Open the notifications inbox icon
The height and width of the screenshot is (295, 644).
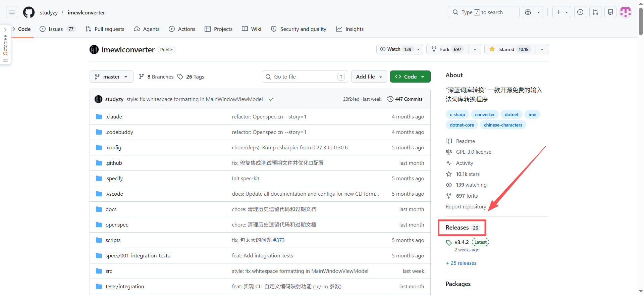coord(610,12)
